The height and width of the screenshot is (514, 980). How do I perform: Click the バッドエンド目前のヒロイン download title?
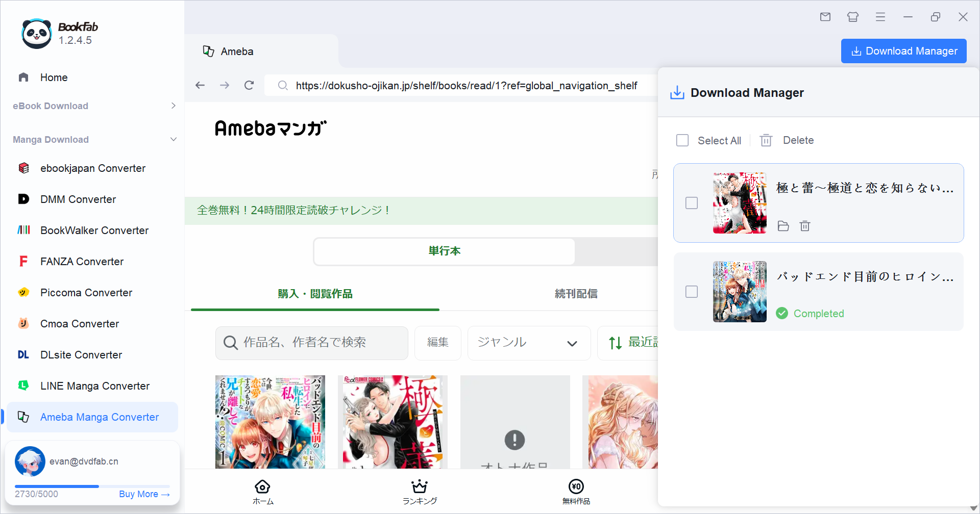point(865,276)
